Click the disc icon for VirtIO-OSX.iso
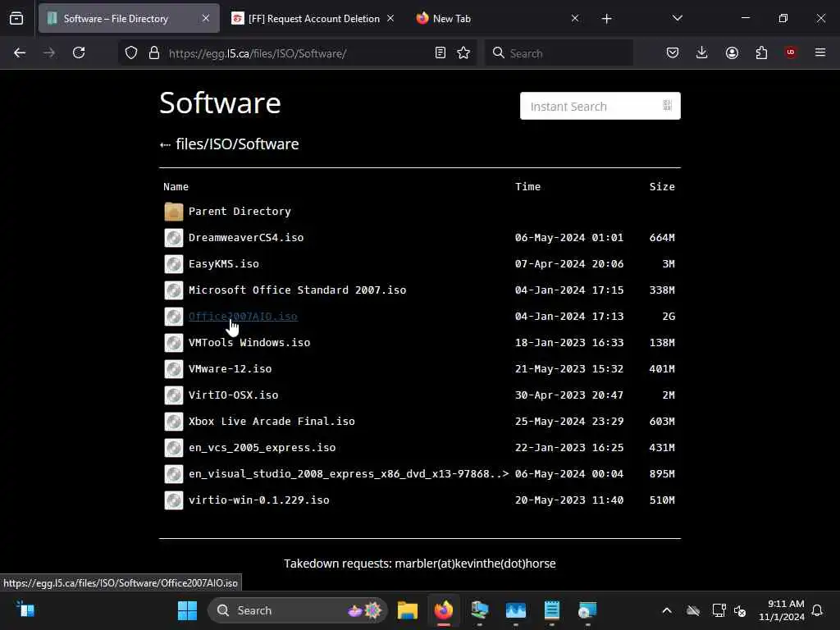Viewport: 840px width, 630px height. tap(174, 395)
